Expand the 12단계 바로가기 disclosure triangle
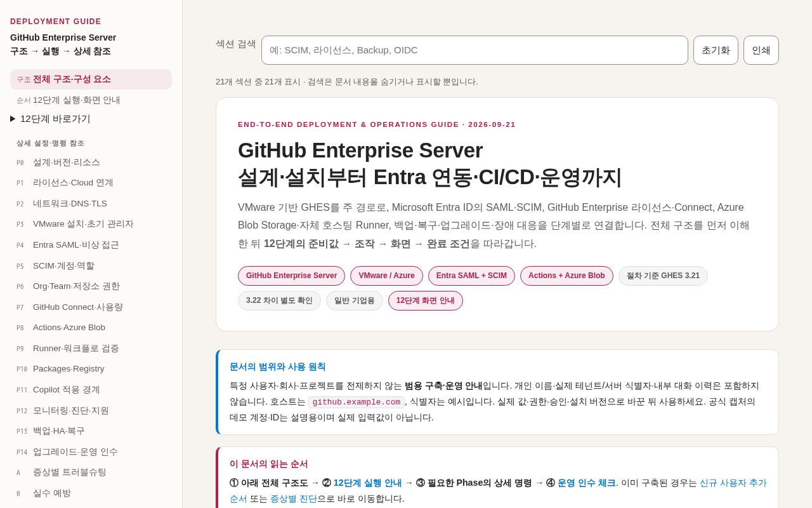This screenshot has width=812, height=508. [x=13, y=119]
